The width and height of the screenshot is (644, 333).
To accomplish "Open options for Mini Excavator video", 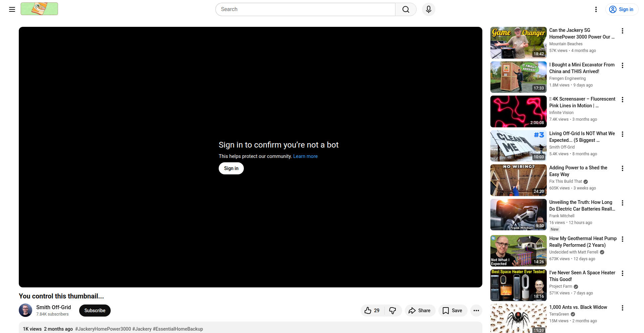I will tap(623, 65).
